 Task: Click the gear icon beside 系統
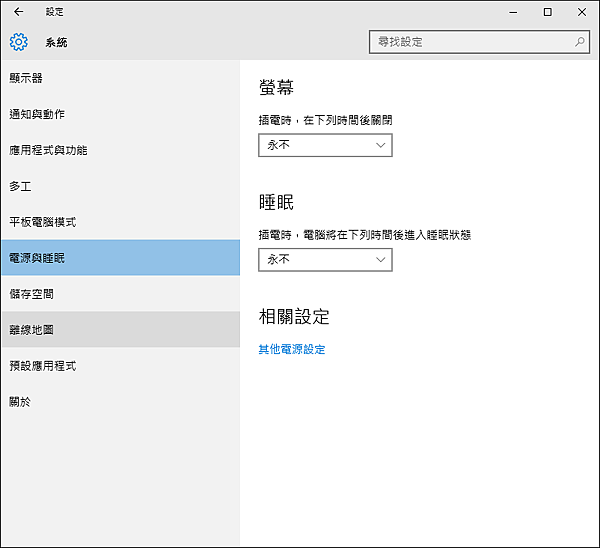tap(18, 42)
